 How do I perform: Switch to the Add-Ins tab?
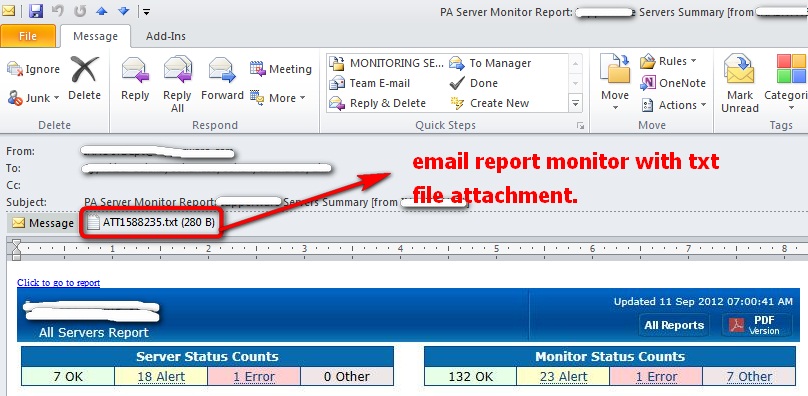[x=166, y=36]
